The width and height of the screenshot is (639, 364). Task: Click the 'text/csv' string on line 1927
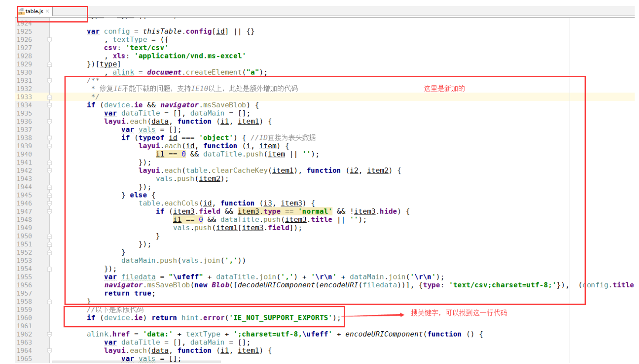click(147, 48)
